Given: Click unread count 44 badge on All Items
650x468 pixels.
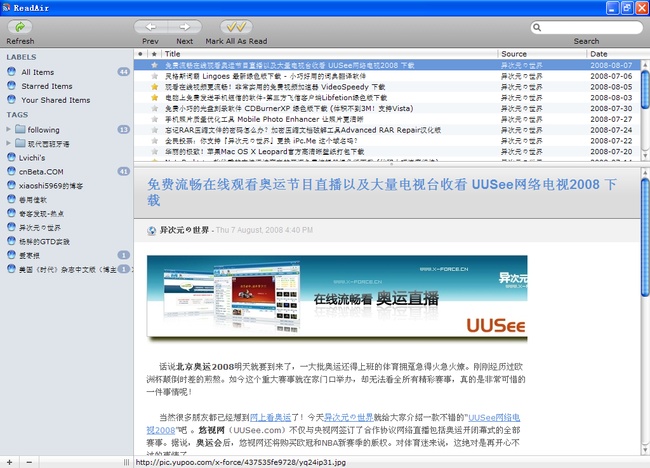Looking at the screenshot, I should coord(124,72).
